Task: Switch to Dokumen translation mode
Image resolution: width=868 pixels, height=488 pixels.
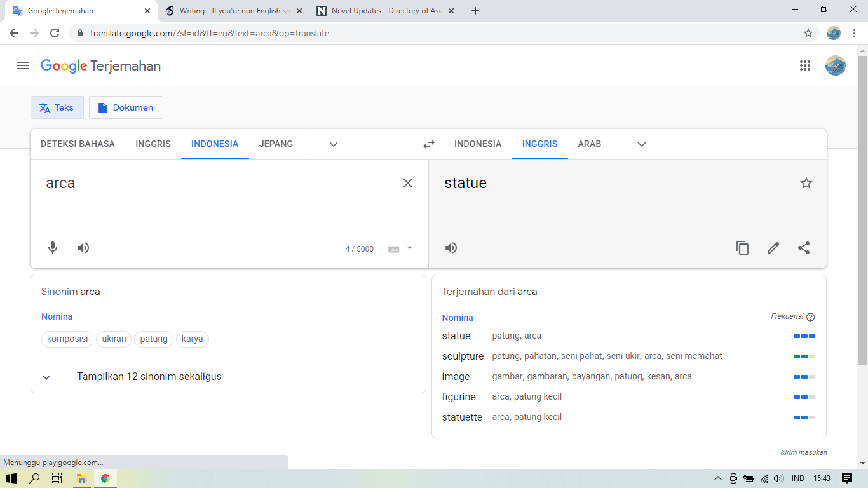Action: [126, 107]
